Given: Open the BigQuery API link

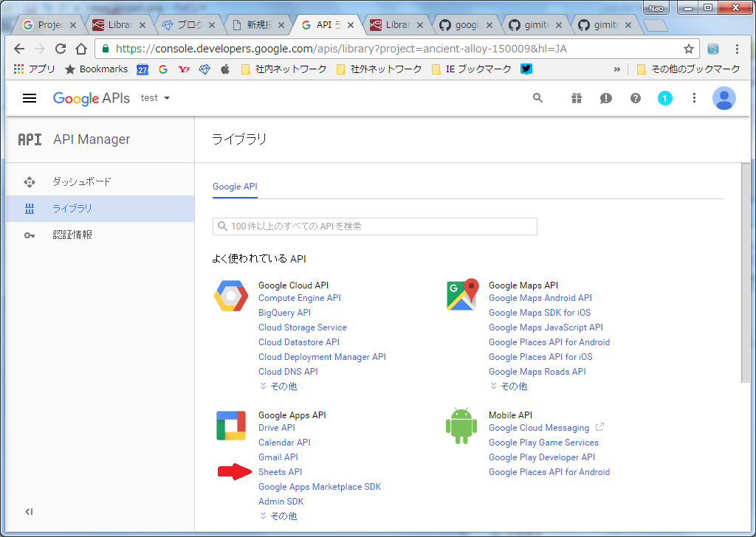Looking at the screenshot, I should point(284,313).
